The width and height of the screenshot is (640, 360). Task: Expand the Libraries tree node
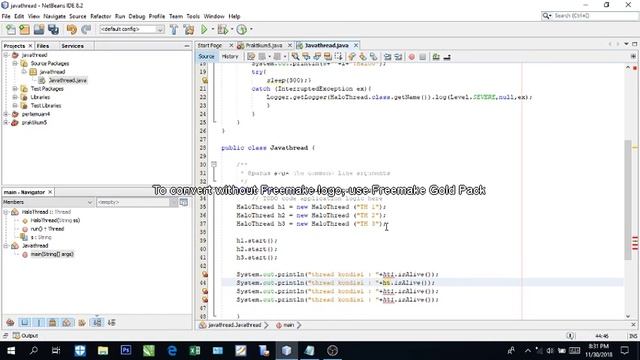[x=15, y=97]
